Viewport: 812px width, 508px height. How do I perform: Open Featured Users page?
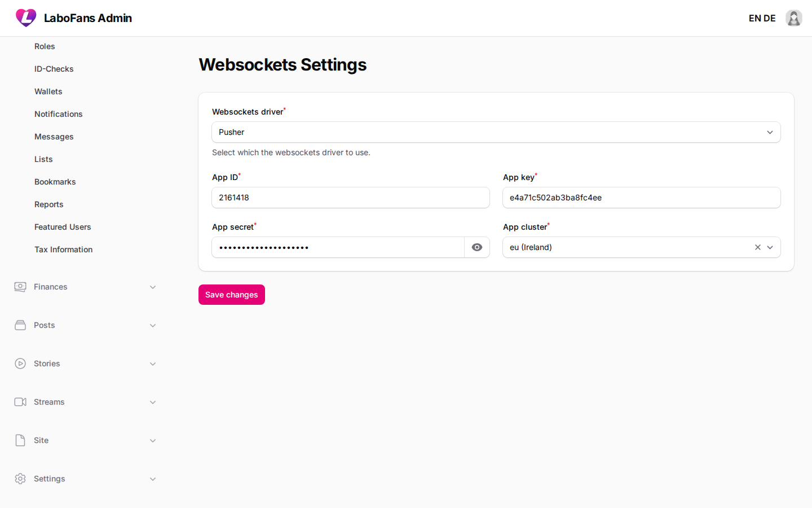tap(63, 227)
